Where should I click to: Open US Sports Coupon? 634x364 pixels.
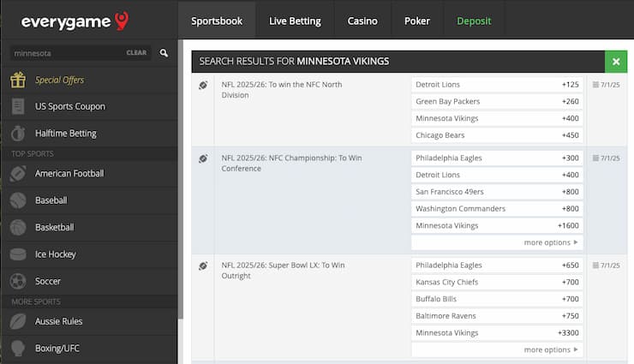pyautogui.click(x=70, y=106)
